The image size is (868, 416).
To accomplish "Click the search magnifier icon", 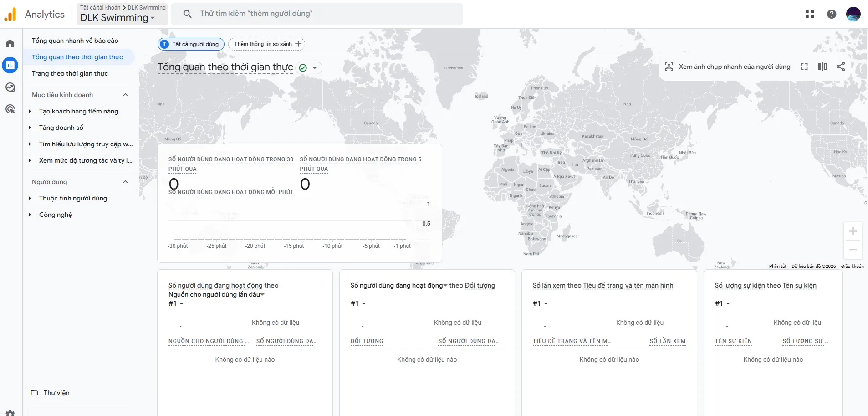I will tap(187, 14).
